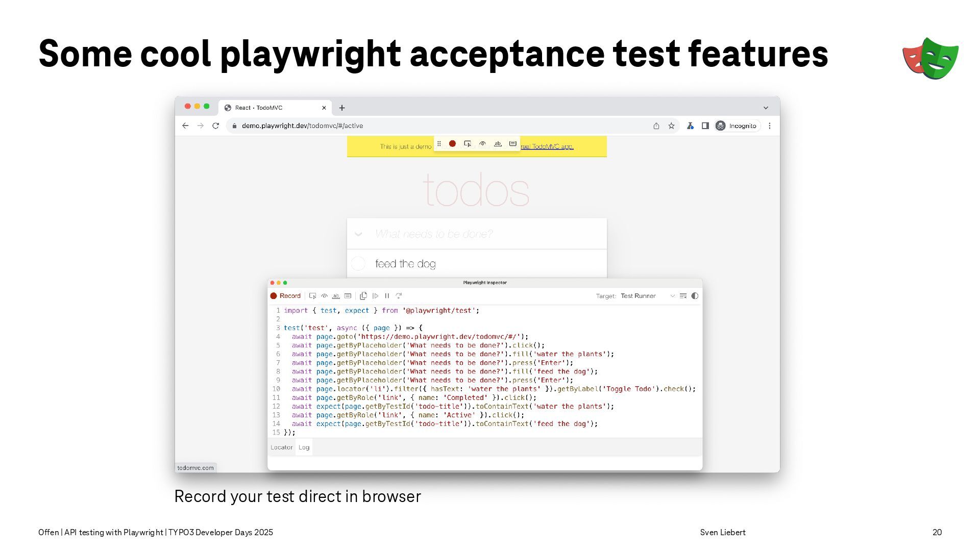
Task: Click the Incognito profile button
Action: click(x=737, y=126)
